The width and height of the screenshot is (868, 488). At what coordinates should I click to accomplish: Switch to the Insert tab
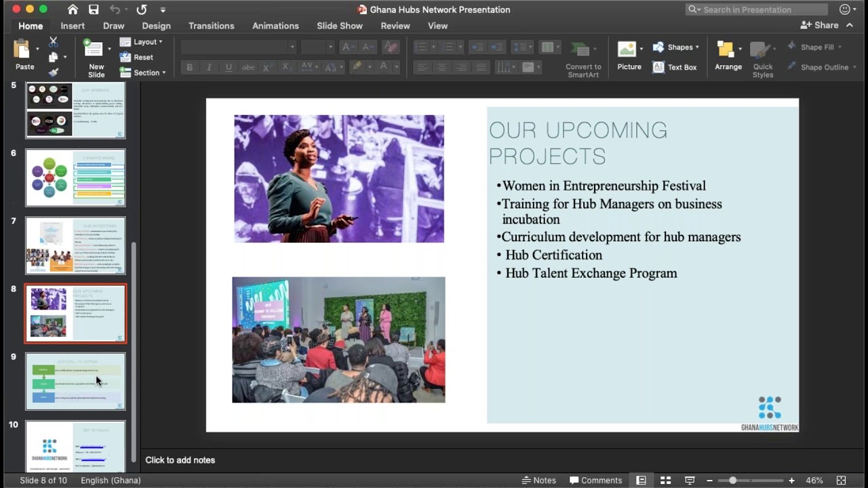click(x=73, y=26)
